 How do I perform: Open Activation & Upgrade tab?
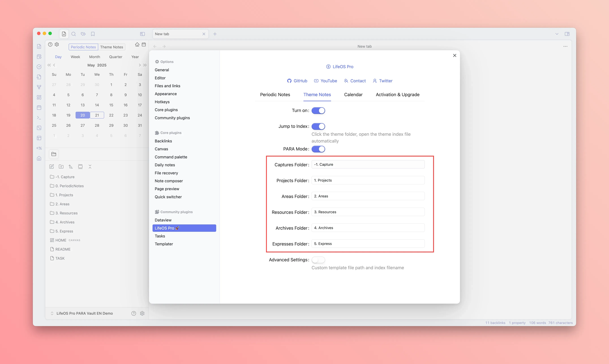click(x=397, y=95)
